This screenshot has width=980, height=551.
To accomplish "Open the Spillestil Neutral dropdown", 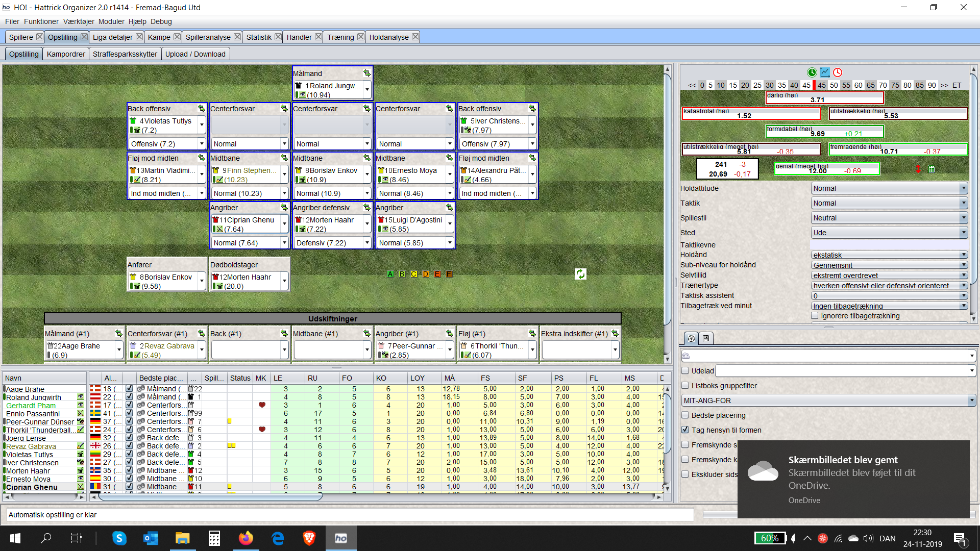I will (x=889, y=218).
